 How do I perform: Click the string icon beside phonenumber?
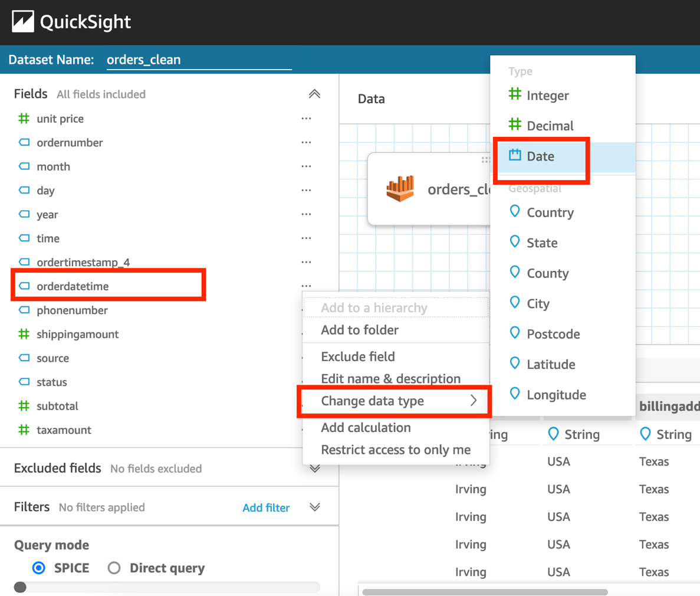[x=24, y=310]
